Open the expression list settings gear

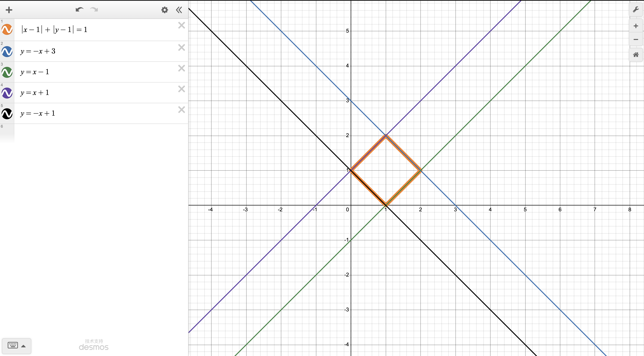point(165,10)
